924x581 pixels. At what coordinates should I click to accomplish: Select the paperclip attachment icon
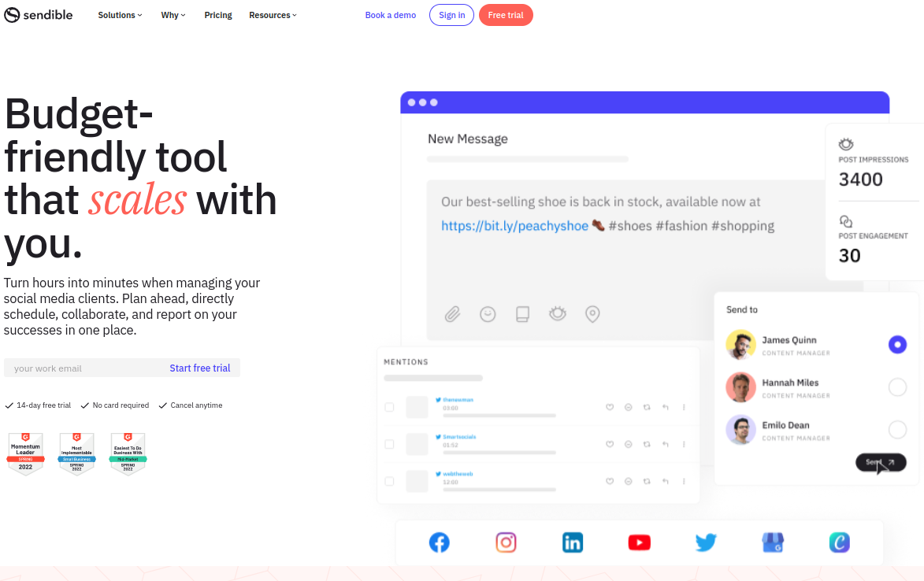coord(452,313)
